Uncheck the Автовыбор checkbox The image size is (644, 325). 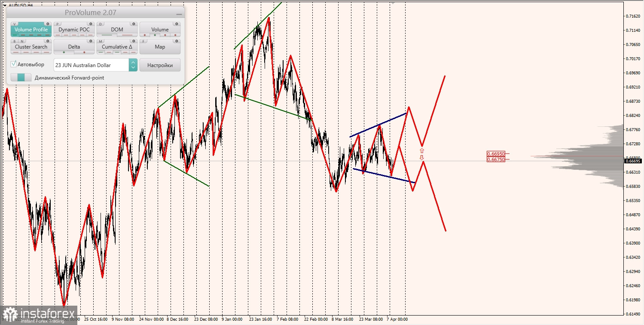click(14, 64)
